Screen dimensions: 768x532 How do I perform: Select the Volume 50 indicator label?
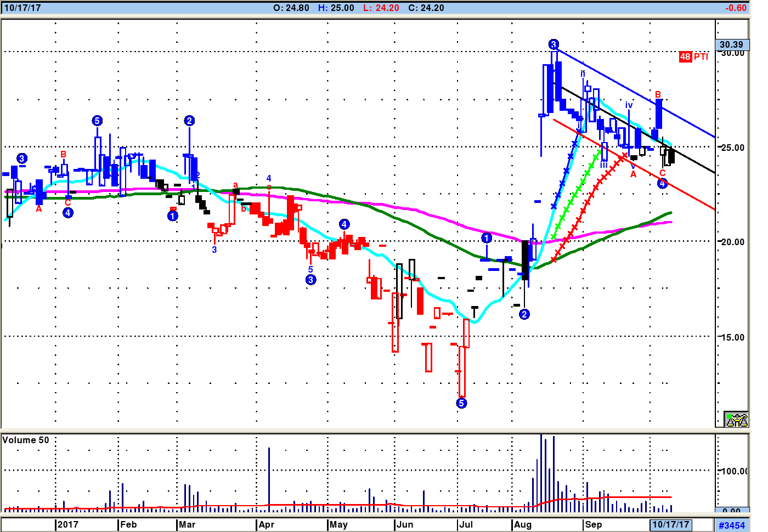point(26,440)
